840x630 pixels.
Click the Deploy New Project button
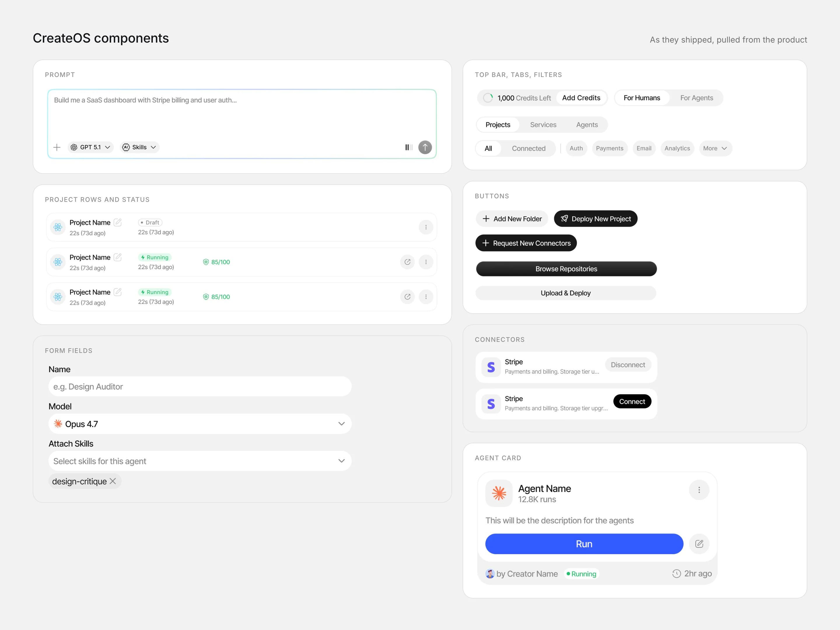[x=596, y=219]
